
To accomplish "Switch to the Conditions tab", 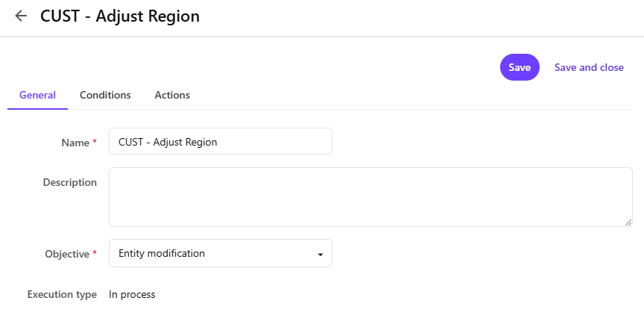I will point(105,96).
